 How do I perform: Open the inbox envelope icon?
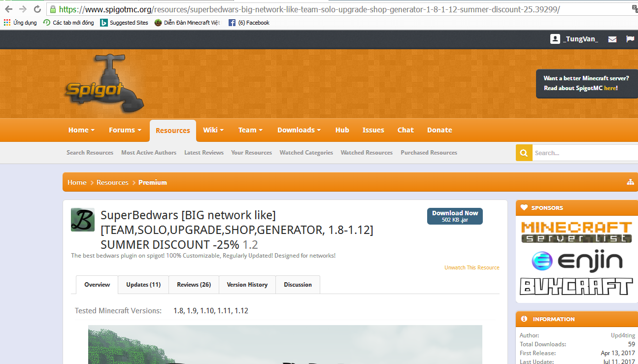pos(612,39)
